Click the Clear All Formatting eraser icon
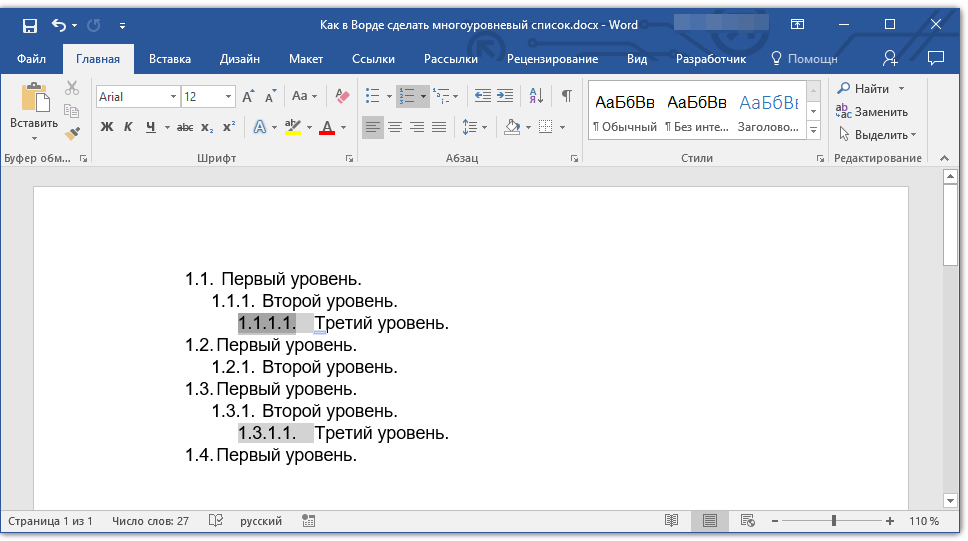This screenshot has height=541, width=968. [x=342, y=96]
